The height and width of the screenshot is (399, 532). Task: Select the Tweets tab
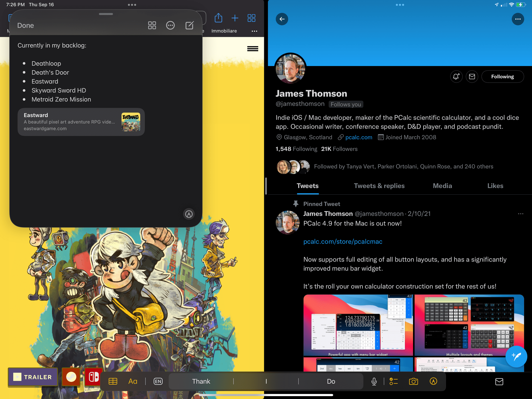pyautogui.click(x=308, y=186)
